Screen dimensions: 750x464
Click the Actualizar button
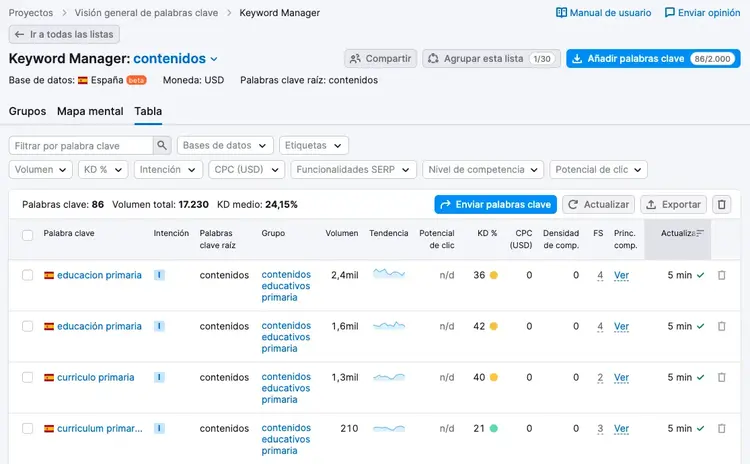(598, 204)
